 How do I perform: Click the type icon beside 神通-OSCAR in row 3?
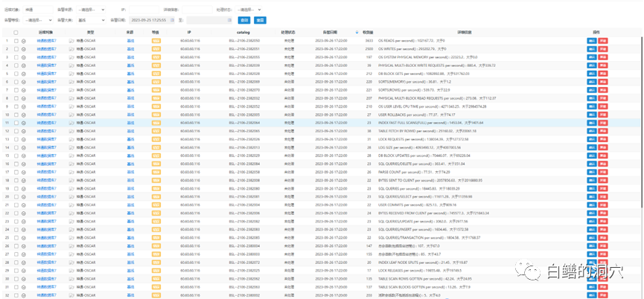point(71,58)
